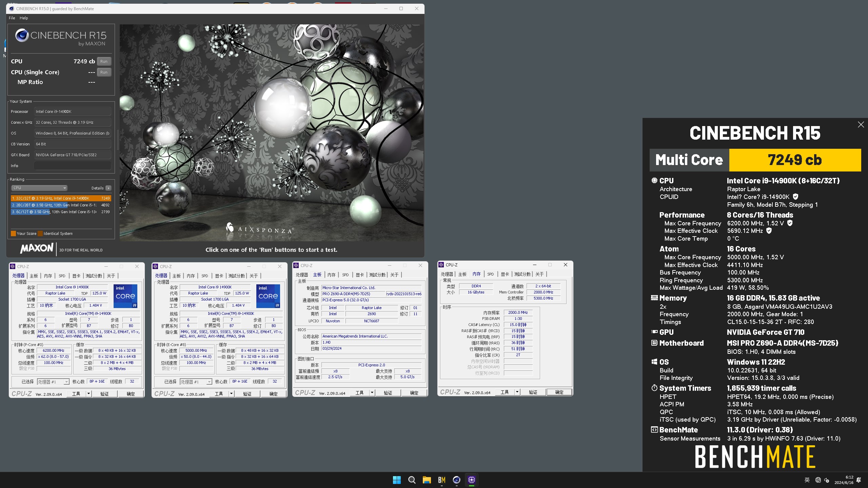This screenshot has height=488, width=868.
Task: Expand tools dropdown arrow in second CPU-Z
Action: tap(231, 394)
